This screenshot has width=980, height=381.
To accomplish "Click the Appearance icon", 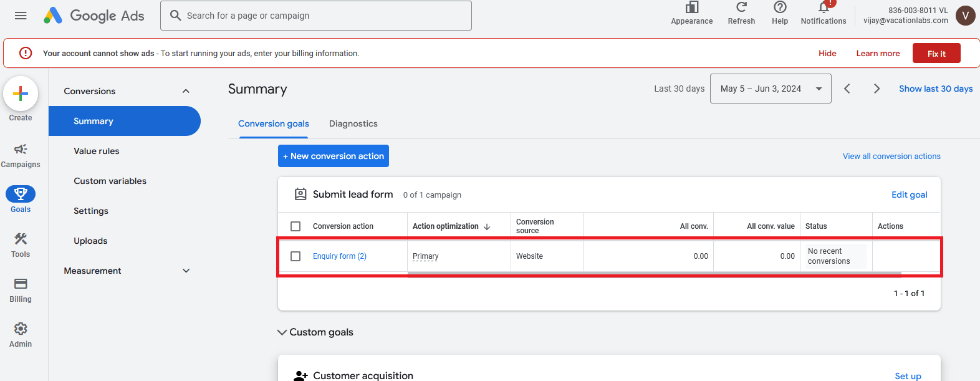I will (691, 8).
